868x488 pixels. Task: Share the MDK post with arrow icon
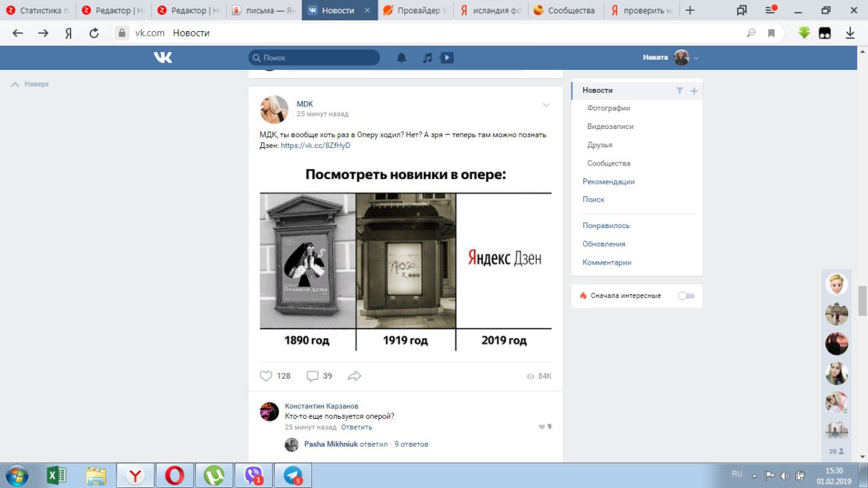click(354, 376)
